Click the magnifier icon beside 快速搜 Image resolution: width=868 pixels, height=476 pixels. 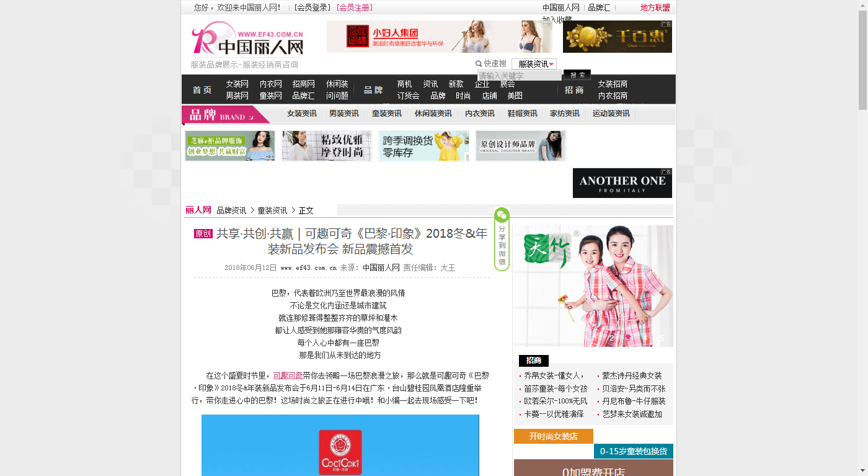pos(479,63)
